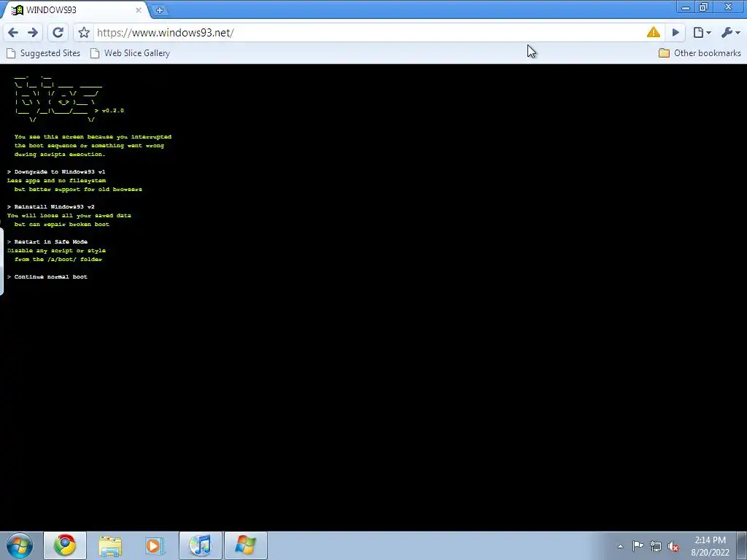The height and width of the screenshot is (560, 747).
Task: Open the Windows Start menu orb
Action: 20,545
